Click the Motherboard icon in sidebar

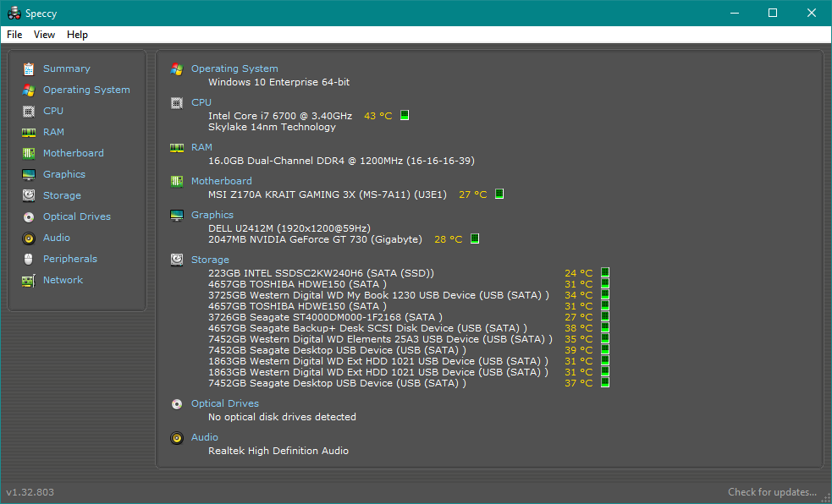[29, 154]
